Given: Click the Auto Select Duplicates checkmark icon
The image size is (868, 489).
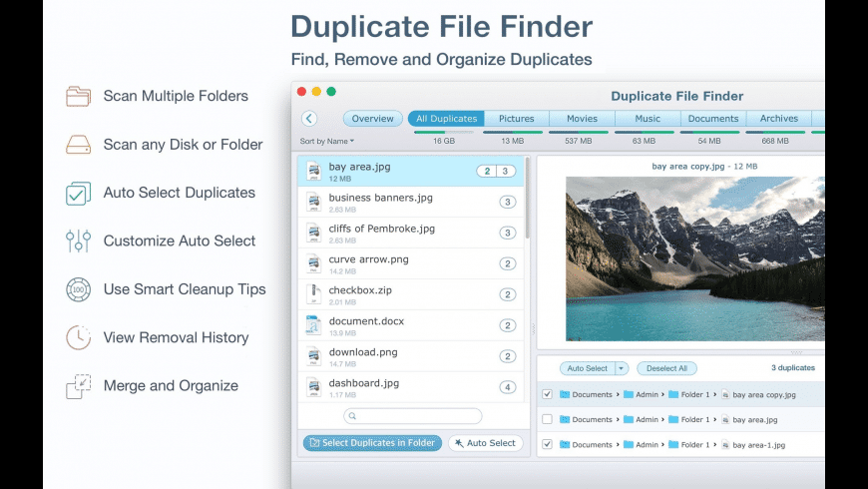Looking at the screenshot, I should (78, 194).
